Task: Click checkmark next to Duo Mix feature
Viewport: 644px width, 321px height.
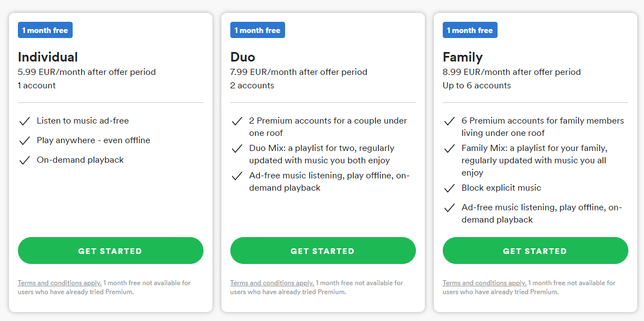Action: click(236, 149)
